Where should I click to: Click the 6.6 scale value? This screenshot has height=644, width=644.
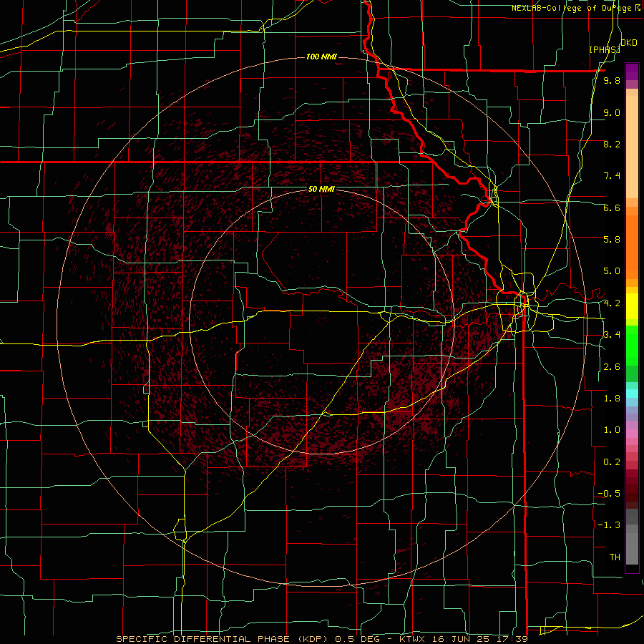pyautogui.click(x=612, y=208)
